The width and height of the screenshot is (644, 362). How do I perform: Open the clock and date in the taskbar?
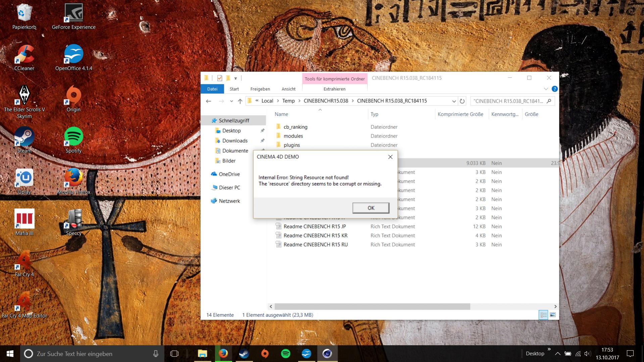point(607,354)
